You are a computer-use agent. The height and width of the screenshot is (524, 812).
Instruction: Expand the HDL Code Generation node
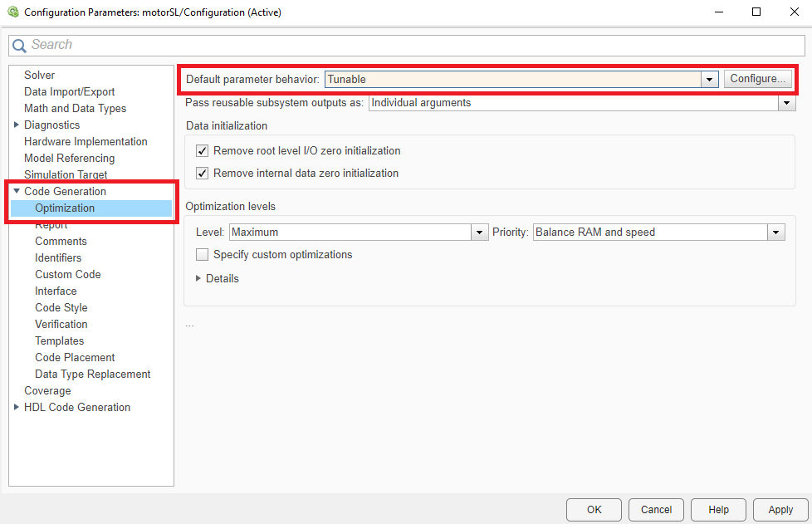point(17,408)
